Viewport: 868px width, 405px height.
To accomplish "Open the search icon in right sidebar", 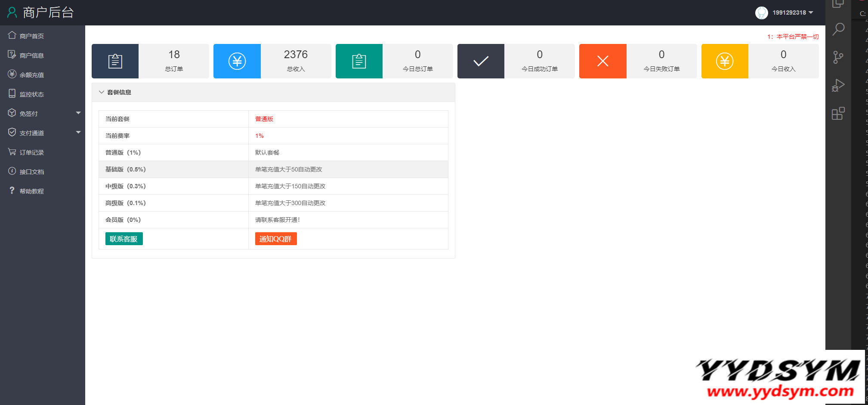I will 838,29.
